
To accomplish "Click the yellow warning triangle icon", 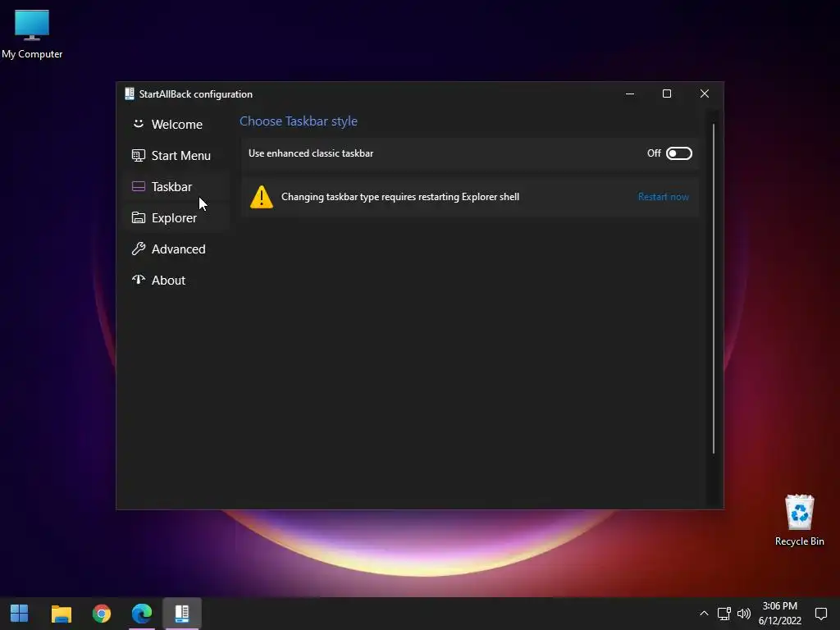I will click(x=262, y=197).
